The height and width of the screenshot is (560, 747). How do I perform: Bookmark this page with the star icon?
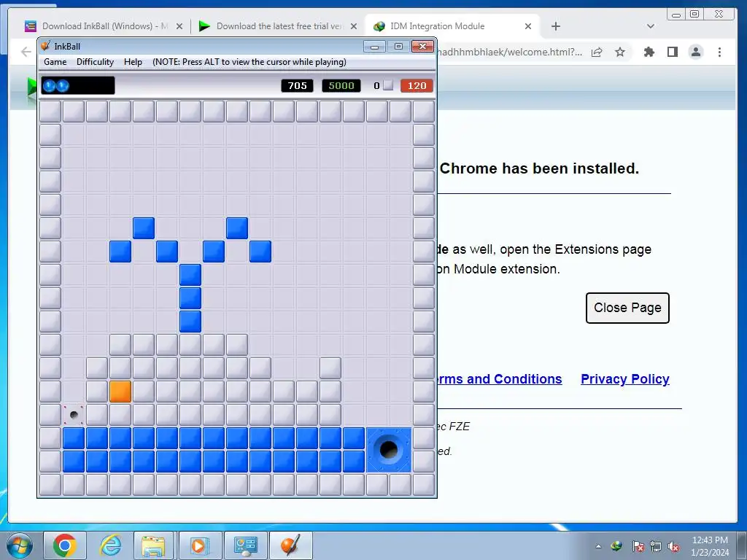[x=620, y=52]
